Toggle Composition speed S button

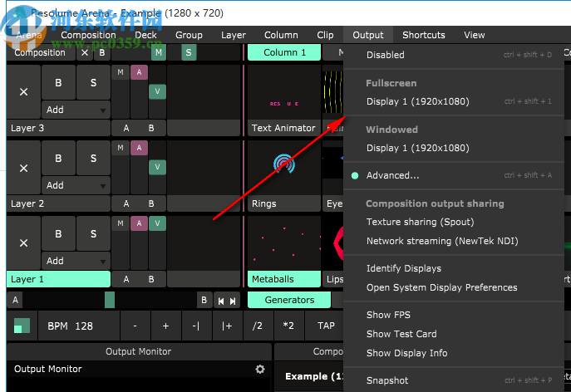pos(189,53)
